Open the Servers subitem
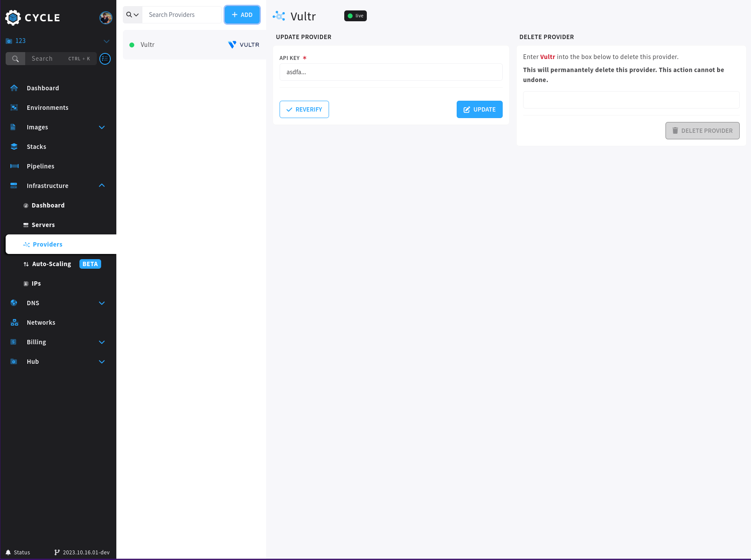This screenshot has width=751, height=560. coord(43,225)
